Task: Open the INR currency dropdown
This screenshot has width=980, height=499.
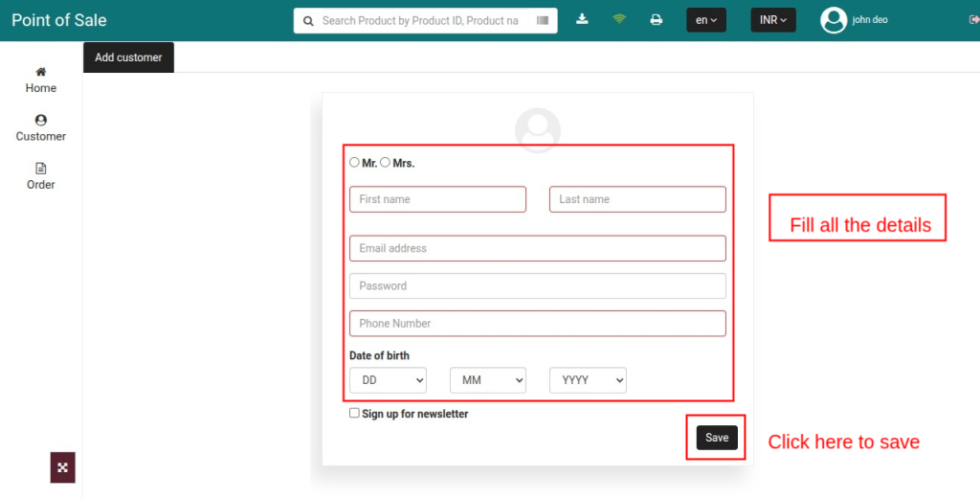Action: 773,20
